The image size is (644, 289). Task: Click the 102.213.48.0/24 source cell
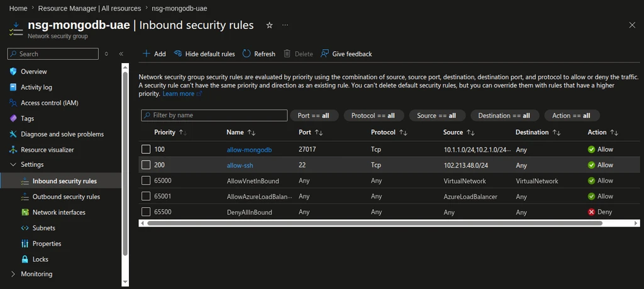(465, 165)
